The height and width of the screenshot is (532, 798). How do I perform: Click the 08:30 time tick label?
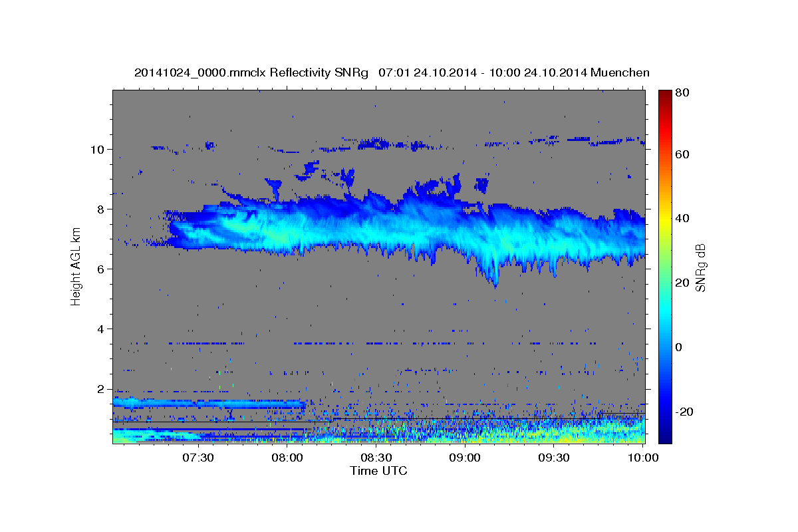[376, 458]
